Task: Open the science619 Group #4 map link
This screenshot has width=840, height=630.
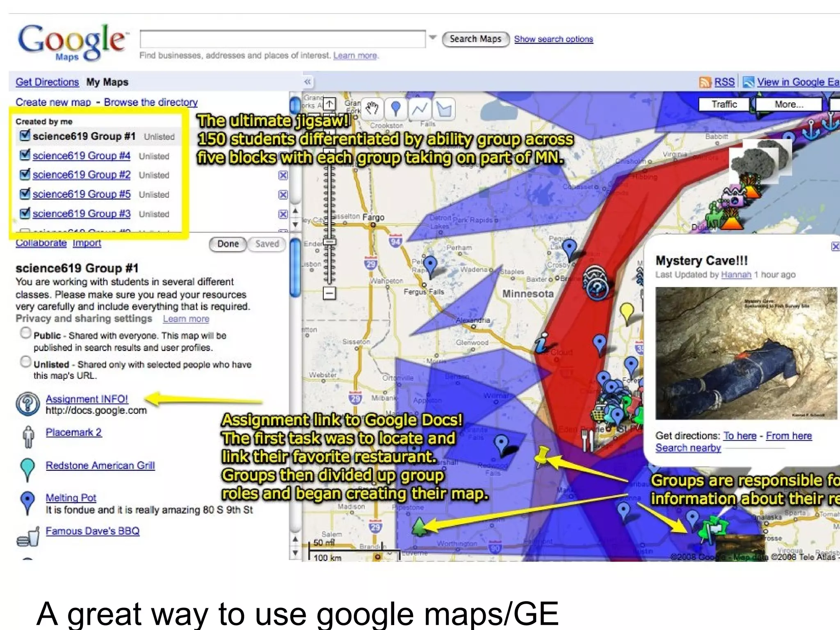Action: 81,156
